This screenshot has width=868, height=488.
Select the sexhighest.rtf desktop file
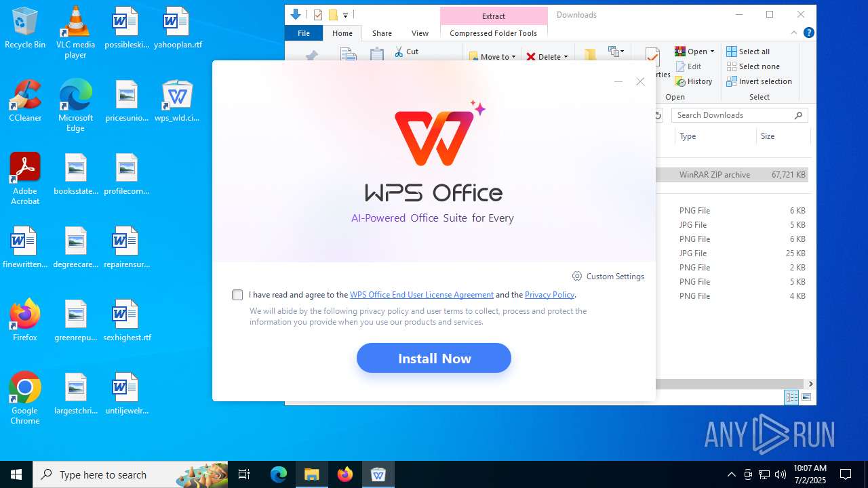coord(127,321)
